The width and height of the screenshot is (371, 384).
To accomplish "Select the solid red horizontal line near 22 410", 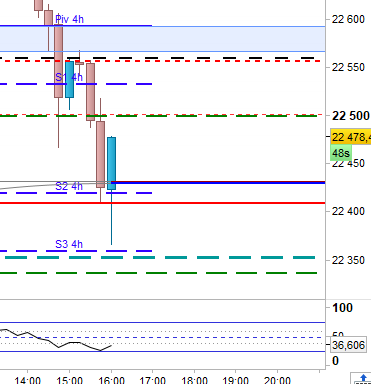I will (162, 203).
